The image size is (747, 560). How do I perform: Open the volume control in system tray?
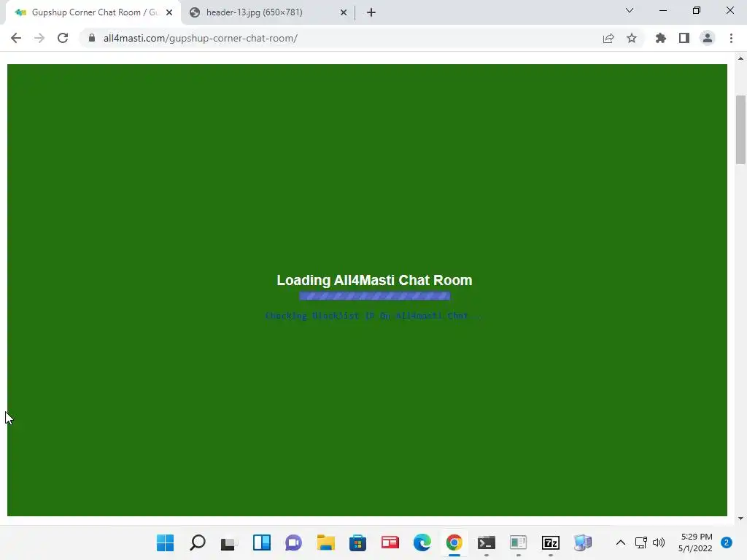(x=659, y=542)
